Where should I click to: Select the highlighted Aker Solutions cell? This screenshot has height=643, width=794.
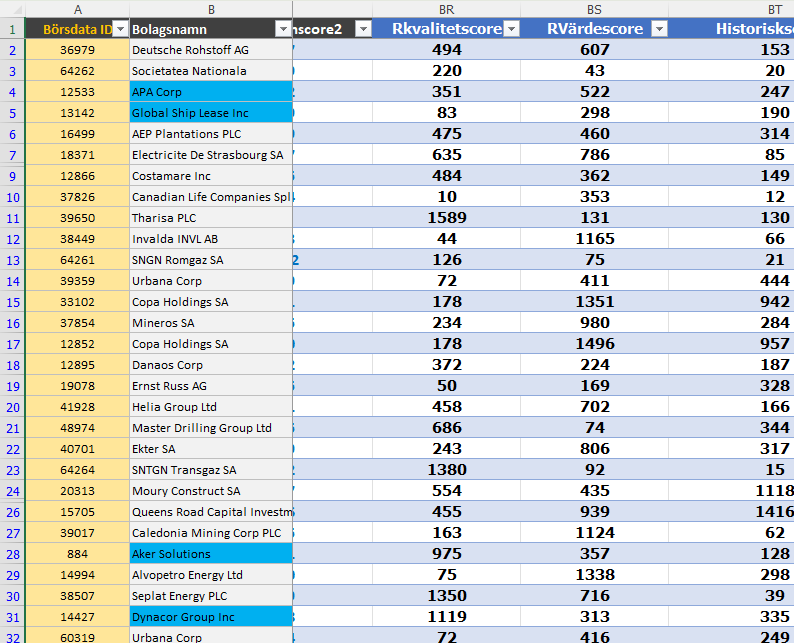click(211, 554)
